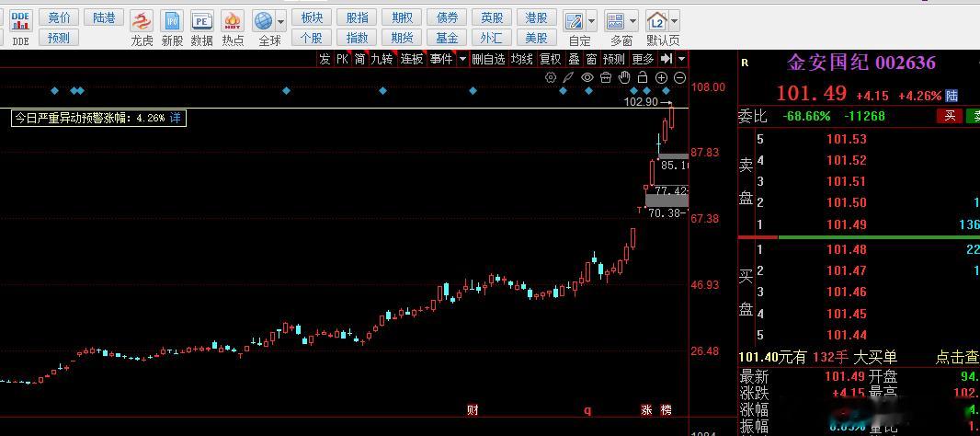Click the 陆 stock connect badge

[x=952, y=96]
